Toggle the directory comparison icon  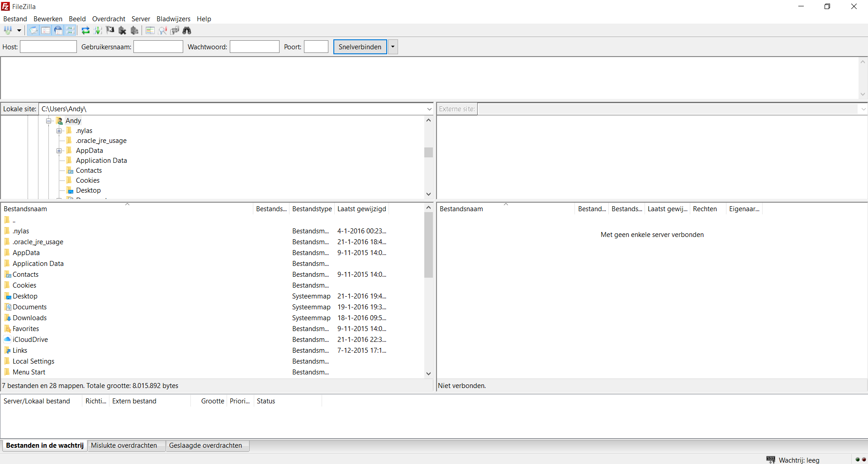tap(162, 30)
